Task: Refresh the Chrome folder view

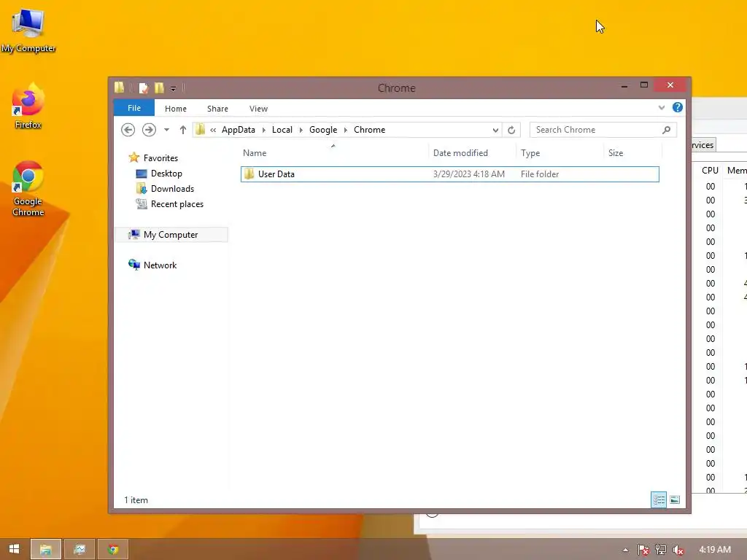Action: (511, 130)
